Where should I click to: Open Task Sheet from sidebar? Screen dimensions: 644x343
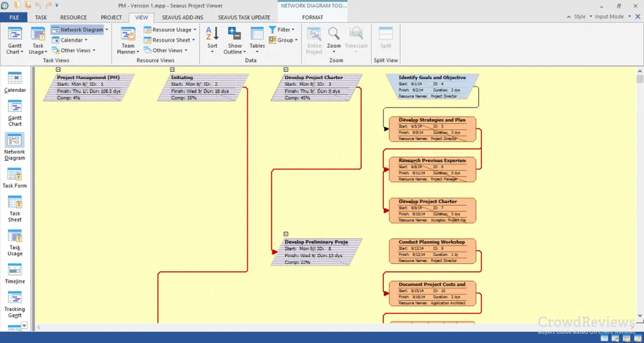click(x=15, y=208)
